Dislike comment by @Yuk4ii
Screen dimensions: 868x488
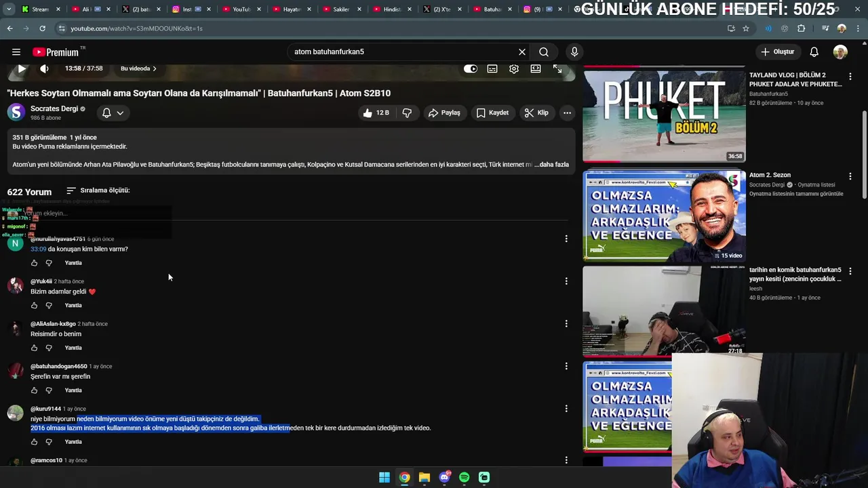[x=49, y=306]
